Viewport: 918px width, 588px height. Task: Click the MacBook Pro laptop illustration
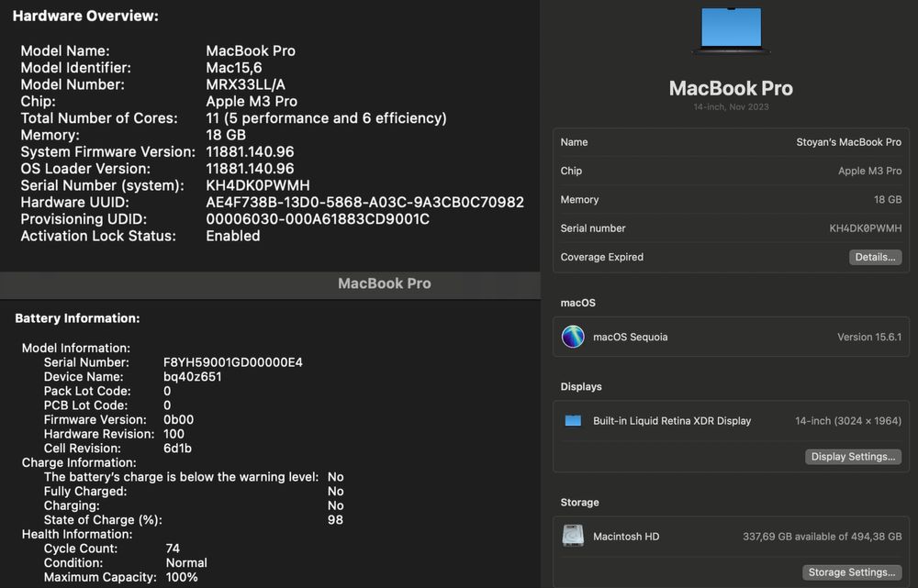(x=731, y=30)
